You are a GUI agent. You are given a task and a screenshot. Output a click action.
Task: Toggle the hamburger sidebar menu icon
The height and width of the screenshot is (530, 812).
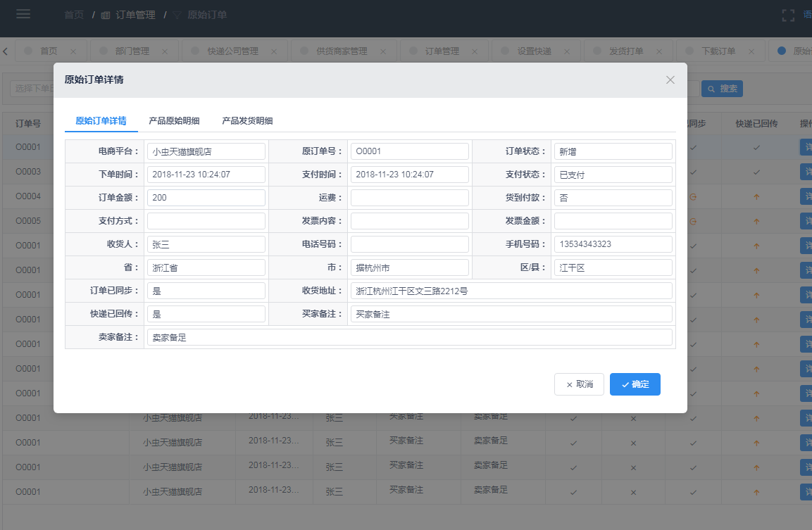pyautogui.click(x=23, y=14)
